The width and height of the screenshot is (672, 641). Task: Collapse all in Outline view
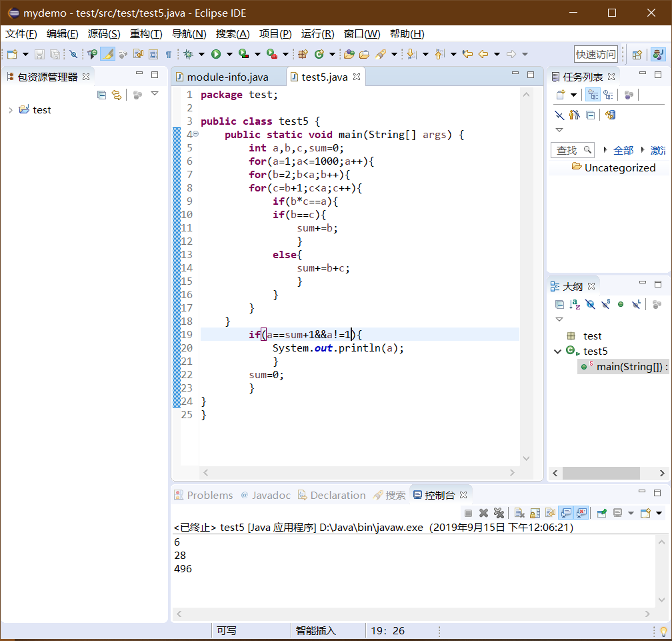559,304
